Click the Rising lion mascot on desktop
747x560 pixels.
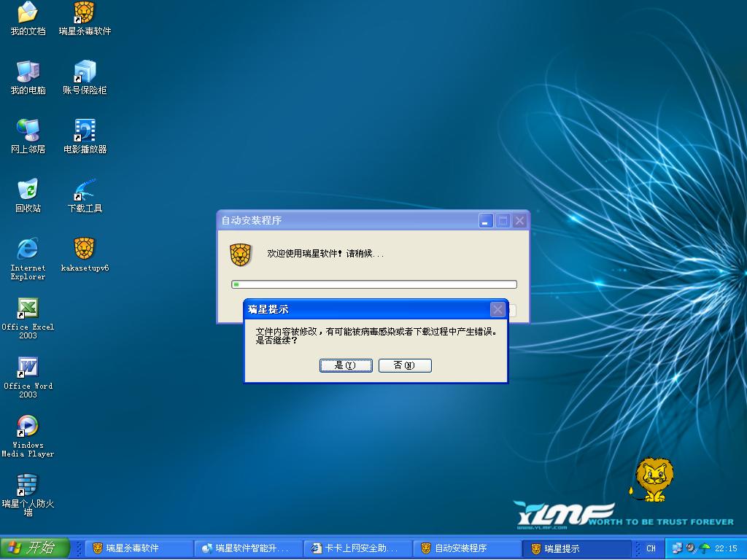653,480
